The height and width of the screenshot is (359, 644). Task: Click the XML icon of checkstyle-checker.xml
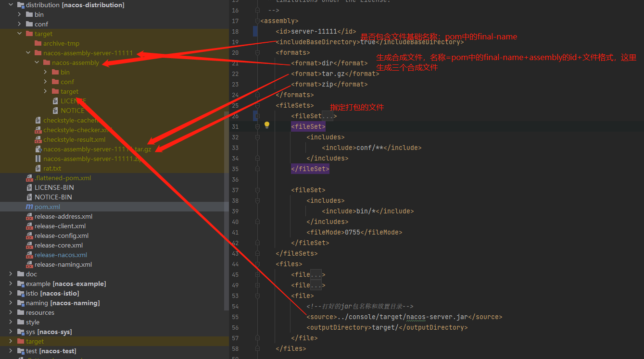[x=38, y=130]
